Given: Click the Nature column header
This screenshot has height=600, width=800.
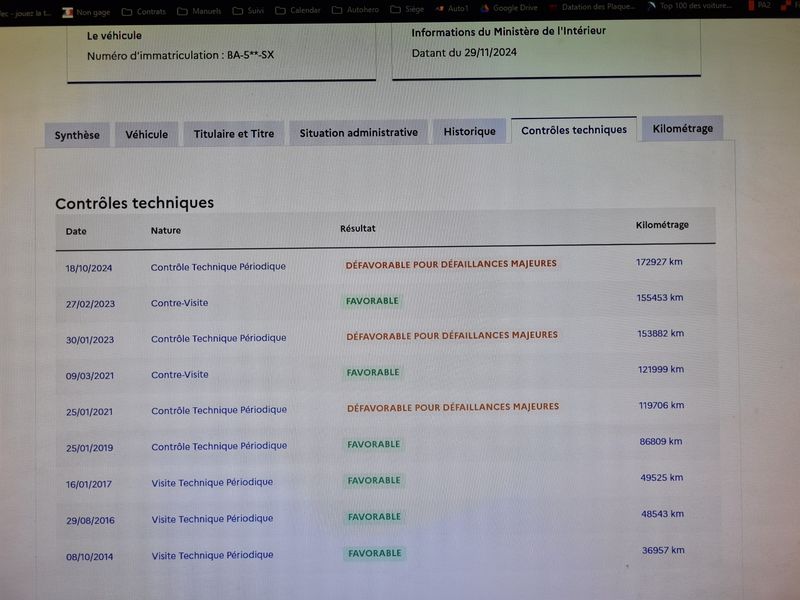Looking at the screenshot, I should 166,231.
